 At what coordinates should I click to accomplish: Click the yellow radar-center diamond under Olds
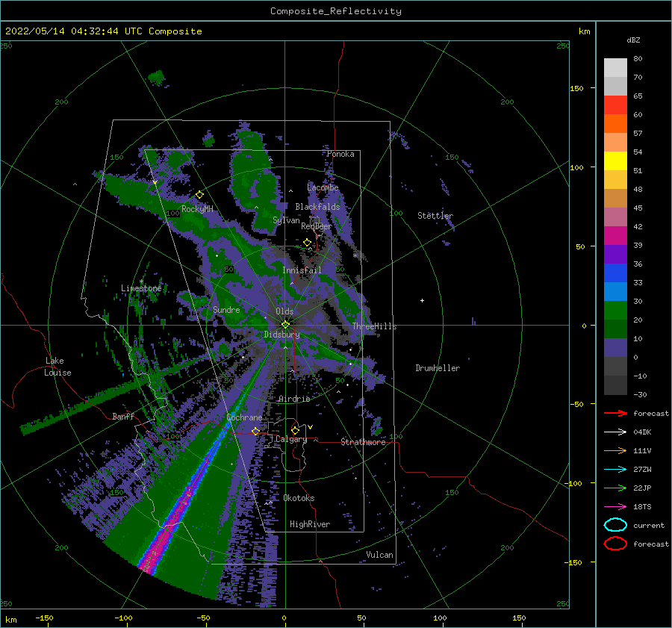pos(285,325)
